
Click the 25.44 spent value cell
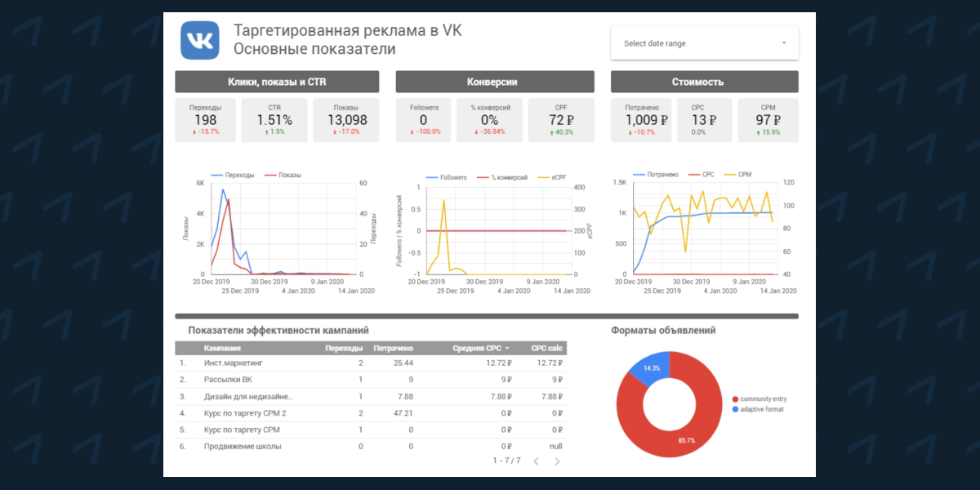pos(403,363)
